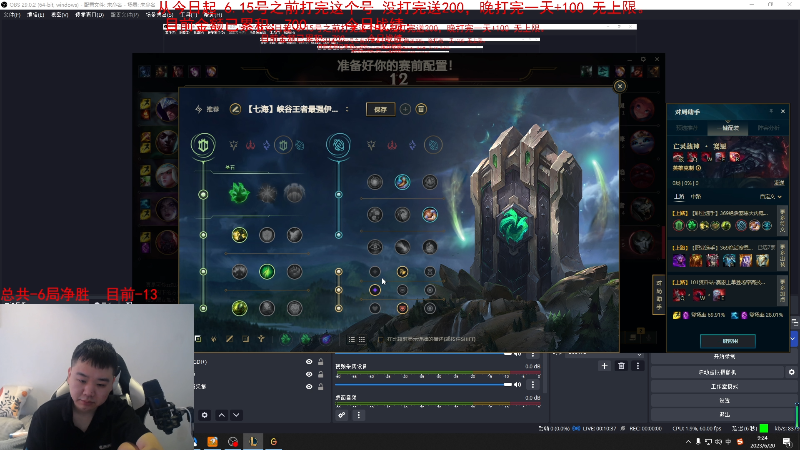Open the third tab in helper panel
The width and height of the screenshot is (800, 450).
(768, 128)
